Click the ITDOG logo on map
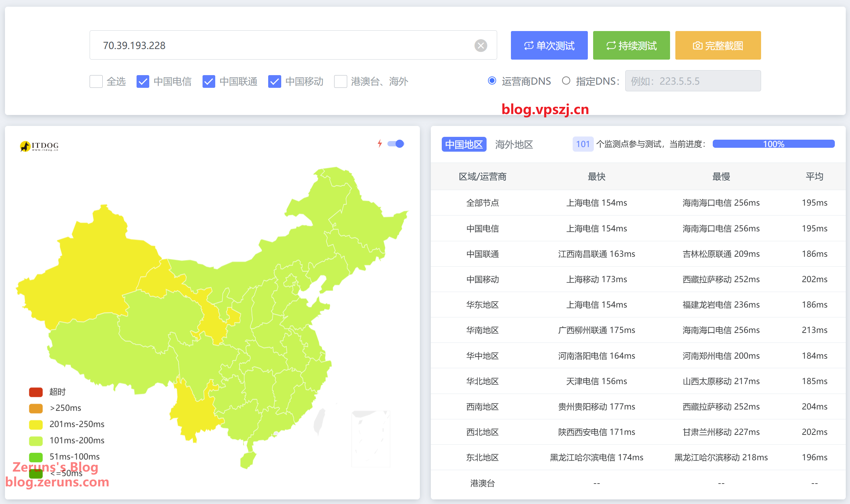The width and height of the screenshot is (850, 504). pos(40,146)
